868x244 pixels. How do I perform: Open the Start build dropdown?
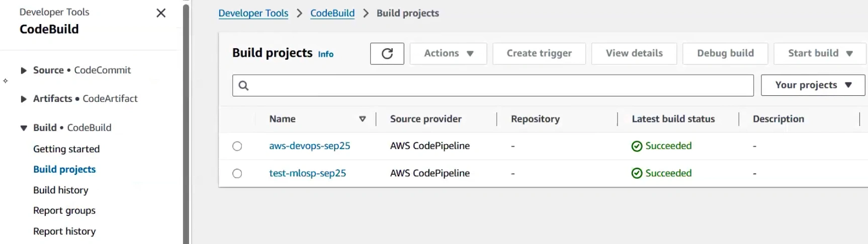point(820,53)
